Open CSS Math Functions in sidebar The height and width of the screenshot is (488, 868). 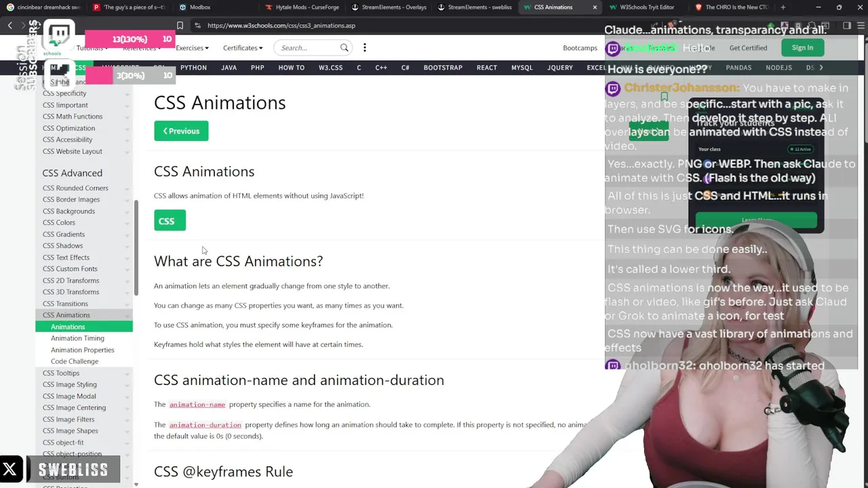click(73, 117)
